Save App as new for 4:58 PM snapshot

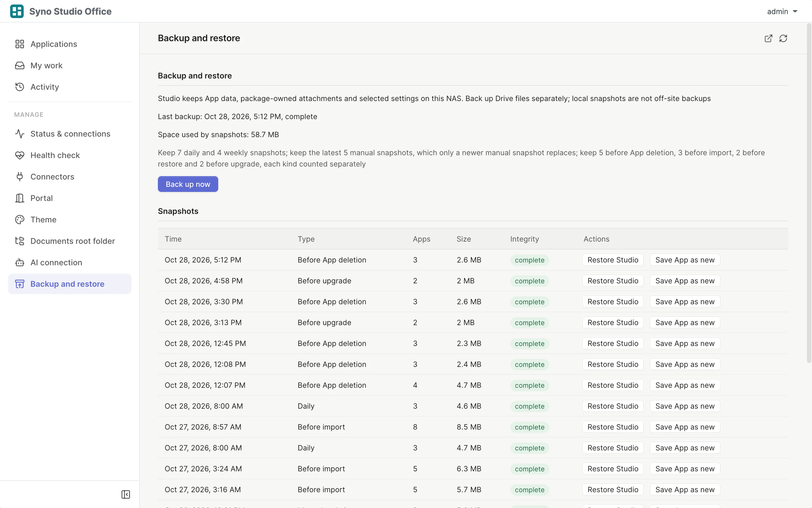point(685,281)
